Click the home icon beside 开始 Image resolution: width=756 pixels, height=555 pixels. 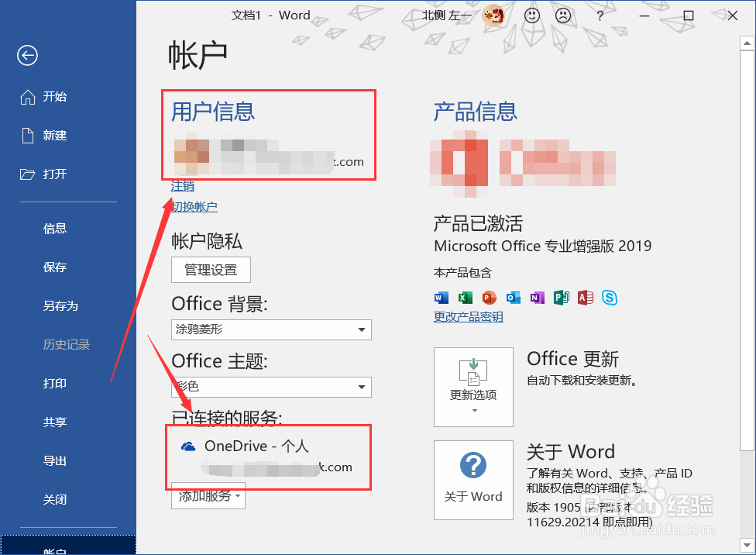coord(27,97)
